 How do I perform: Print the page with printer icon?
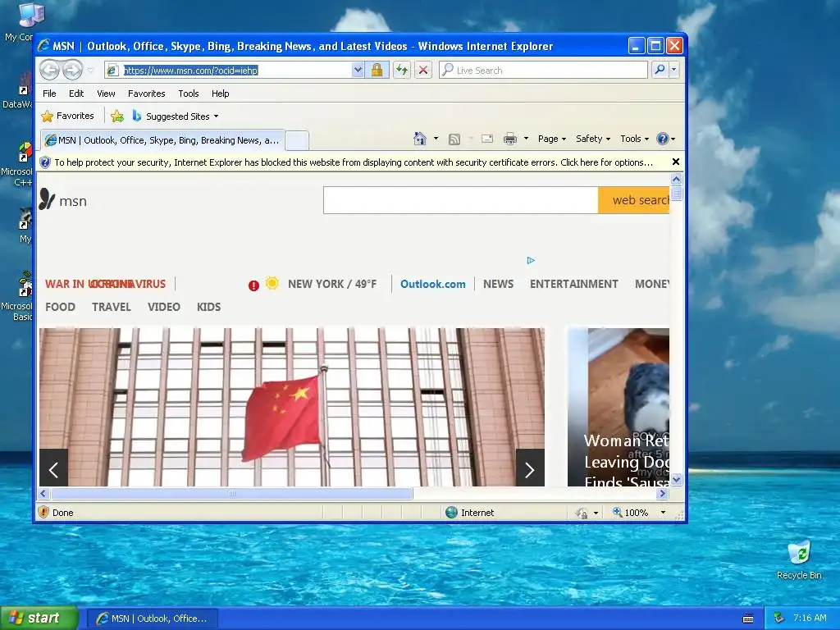510,139
